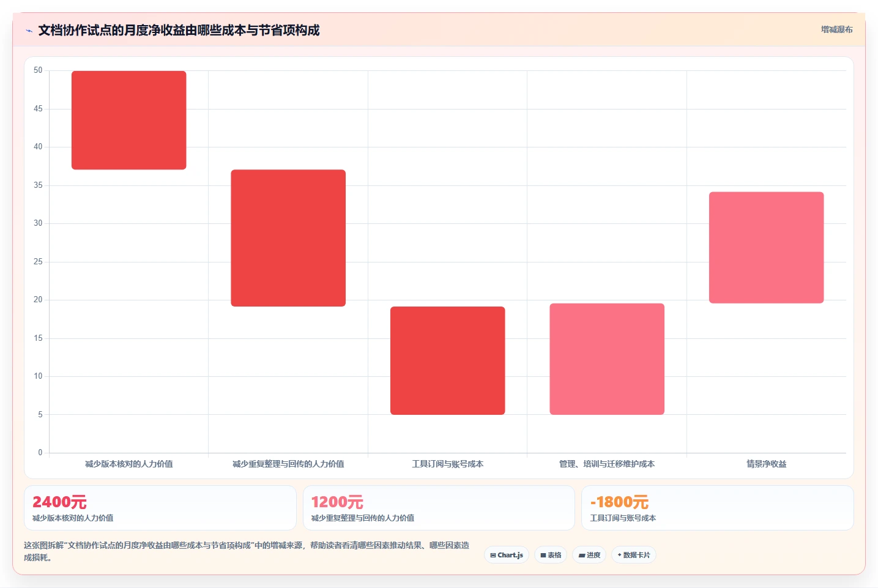Viewport: 878px width, 588px height.
Task: Click the 管理、培训与迁移维护成本 waterfall bar
Action: click(607, 359)
